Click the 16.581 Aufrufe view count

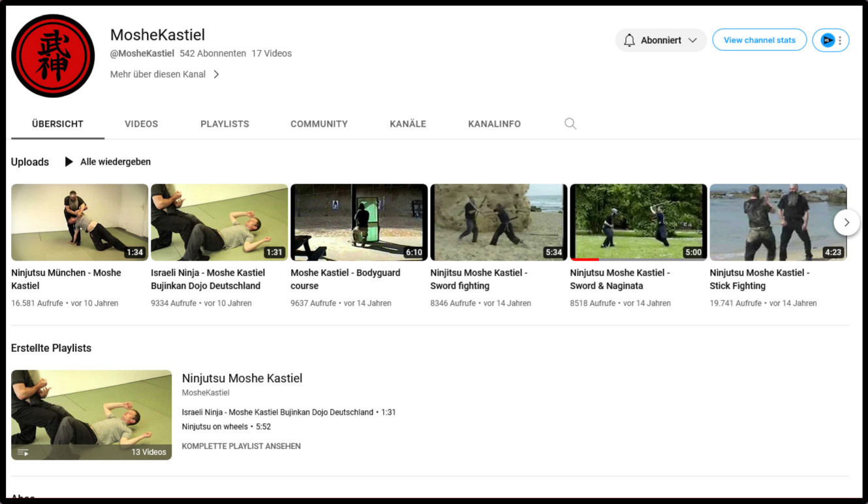37,304
